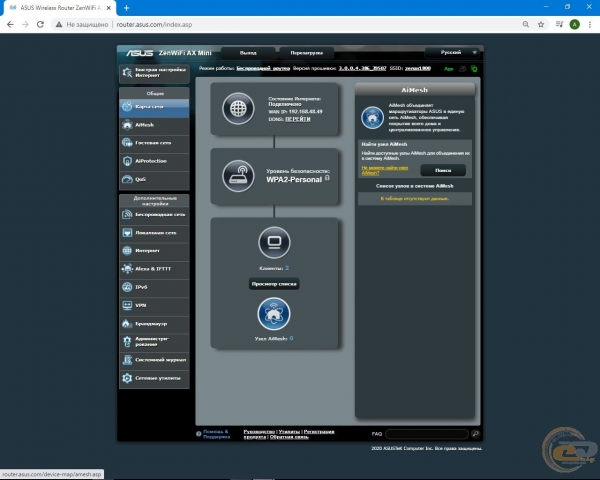This screenshot has width=600, height=480.
Task: Open a new browser tab
Action: pyautogui.click(x=126, y=8)
